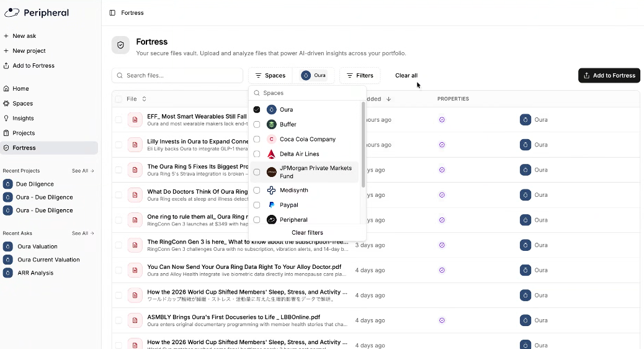Click the Search files input field
644x349 pixels.
pyautogui.click(x=177, y=75)
